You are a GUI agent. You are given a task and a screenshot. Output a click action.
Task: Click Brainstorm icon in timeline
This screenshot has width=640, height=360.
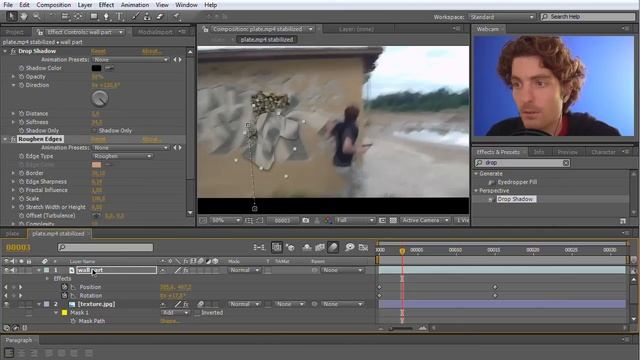(349, 247)
